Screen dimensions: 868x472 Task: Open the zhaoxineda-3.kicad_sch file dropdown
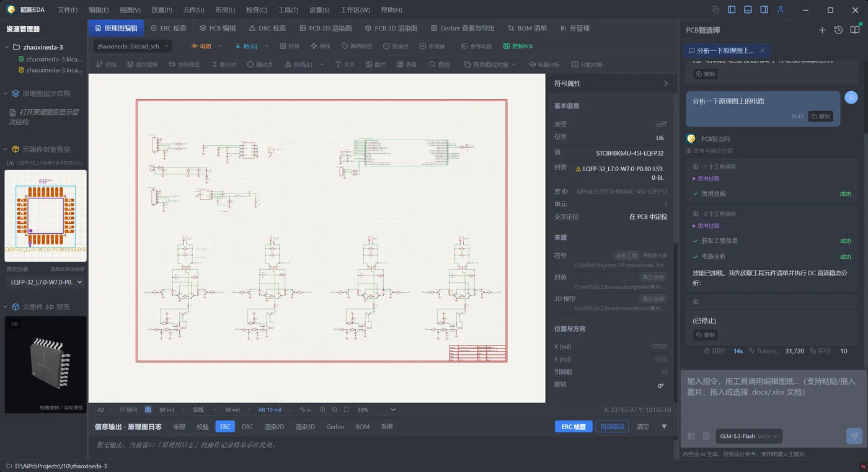coord(132,46)
